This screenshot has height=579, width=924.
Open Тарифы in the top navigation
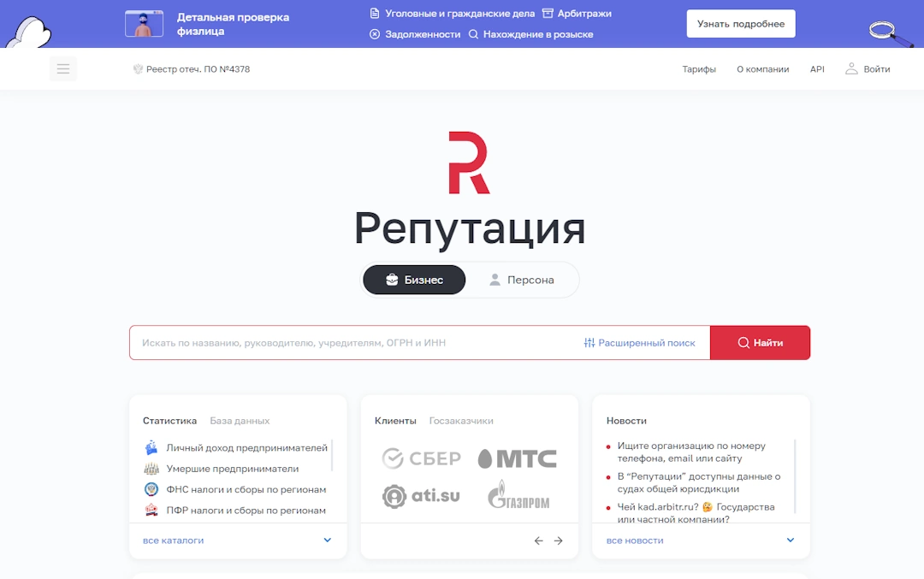(x=699, y=69)
